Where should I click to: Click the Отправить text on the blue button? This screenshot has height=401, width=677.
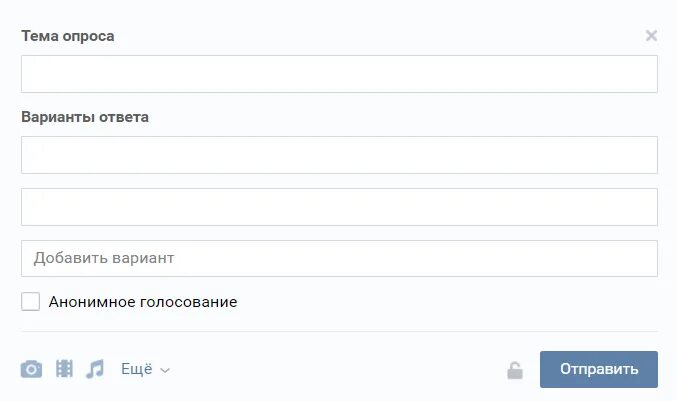(x=599, y=369)
